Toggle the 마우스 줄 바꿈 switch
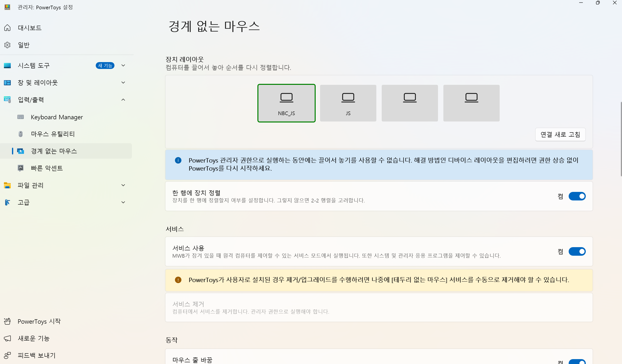622x364 pixels. (577, 362)
